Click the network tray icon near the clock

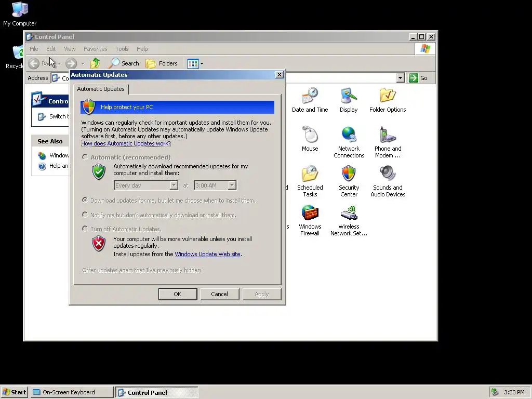(495, 392)
